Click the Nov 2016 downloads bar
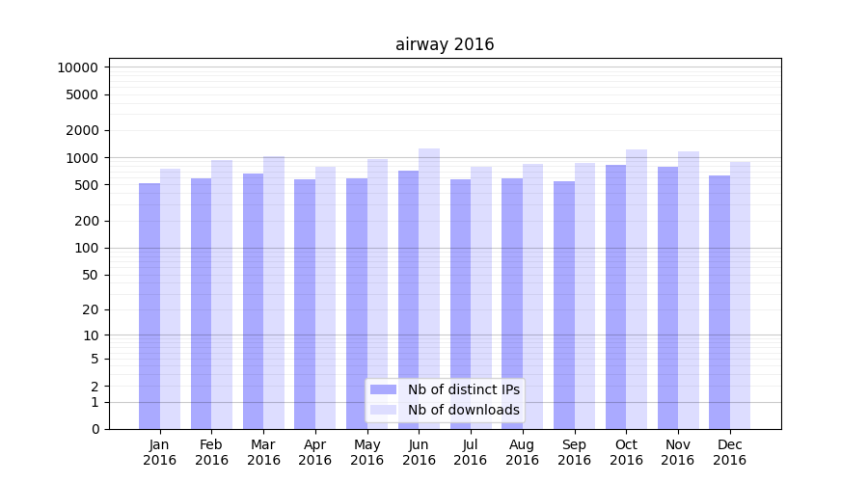 pyautogui.click(x=689, y=290)
